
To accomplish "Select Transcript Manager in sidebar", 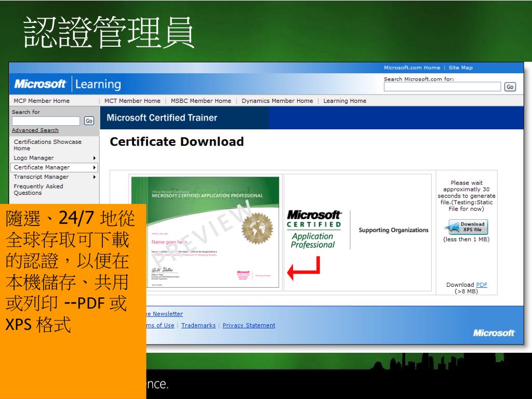I will pos(41,177).
